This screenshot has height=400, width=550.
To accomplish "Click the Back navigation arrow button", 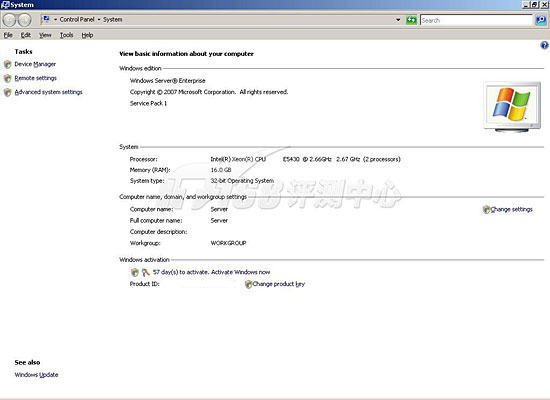I will coord(9,20).
